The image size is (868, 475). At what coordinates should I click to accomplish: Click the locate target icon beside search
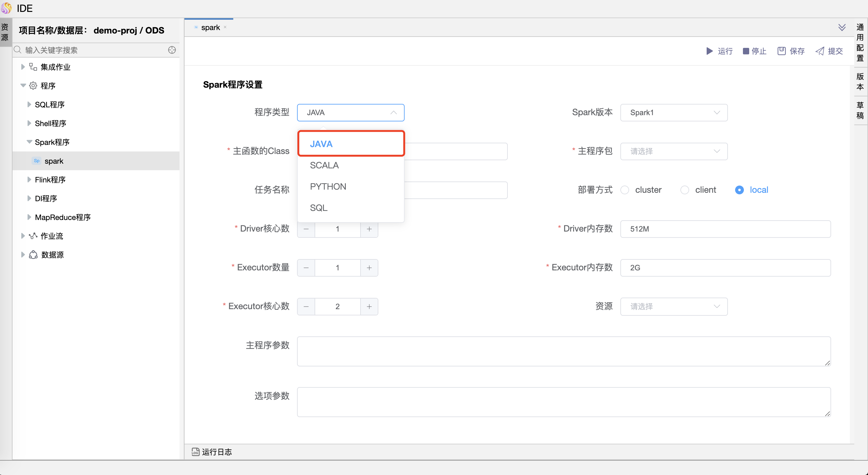pos(172,50)
